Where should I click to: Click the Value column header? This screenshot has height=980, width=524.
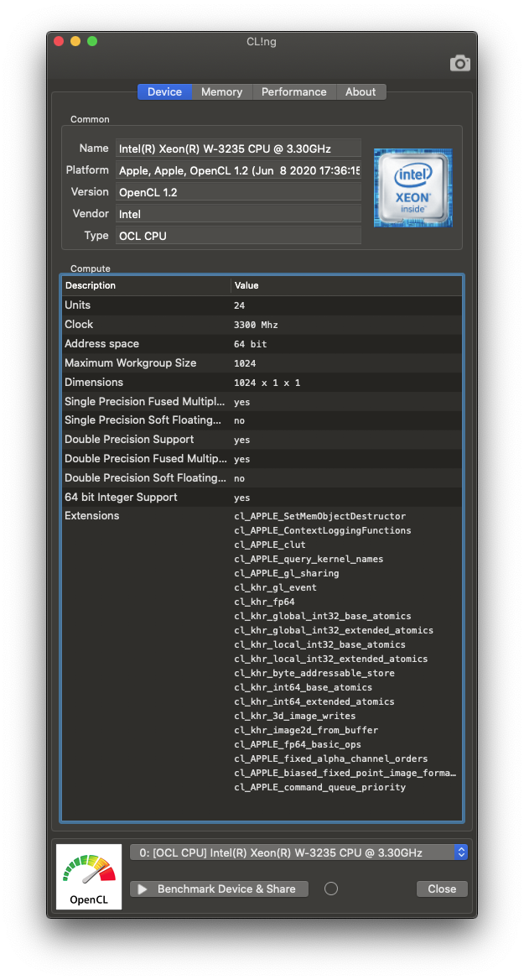point(346,285)
